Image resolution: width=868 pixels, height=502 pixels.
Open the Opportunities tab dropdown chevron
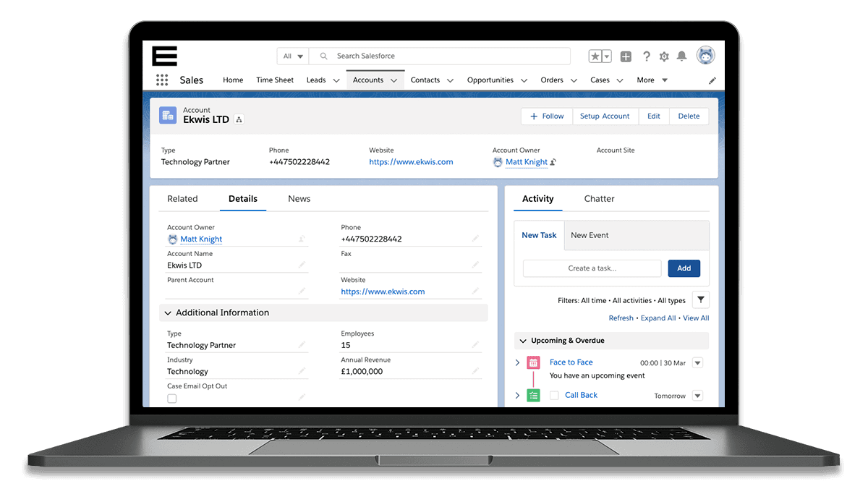pyautogui.click(x=524, y=81)
